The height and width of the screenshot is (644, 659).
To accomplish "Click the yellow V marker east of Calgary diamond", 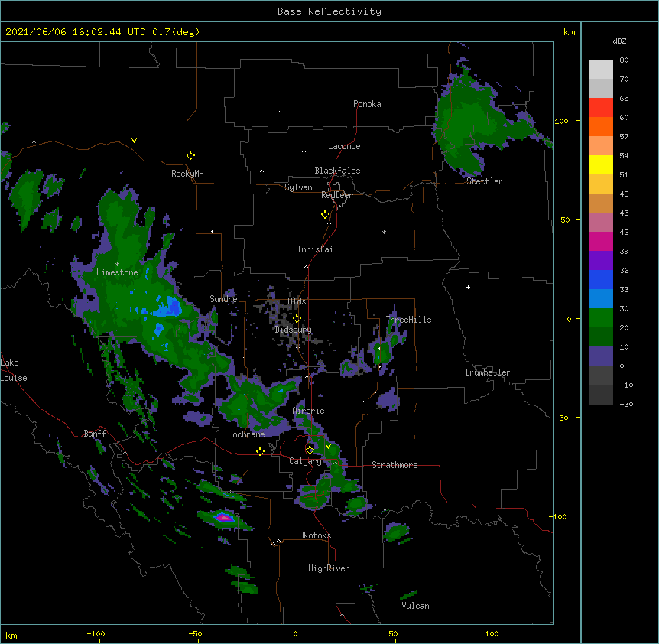I will [x=328, y=447].
